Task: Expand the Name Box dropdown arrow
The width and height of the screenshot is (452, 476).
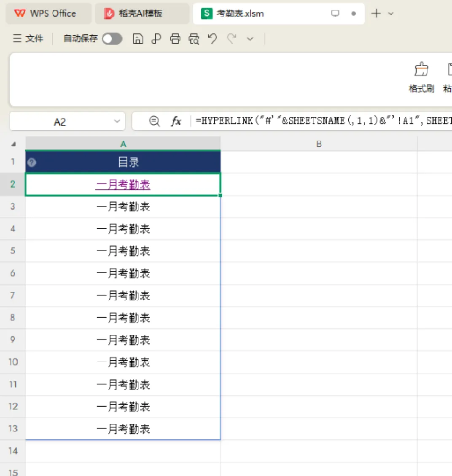Action: (117, 122)
